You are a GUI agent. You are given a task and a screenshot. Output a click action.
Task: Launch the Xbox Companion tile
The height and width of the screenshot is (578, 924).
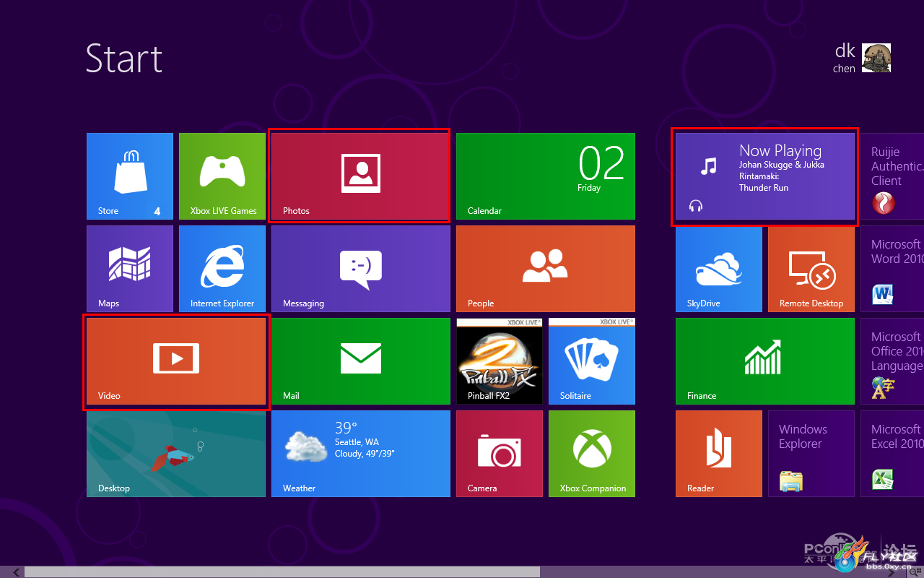pos(592,454)
